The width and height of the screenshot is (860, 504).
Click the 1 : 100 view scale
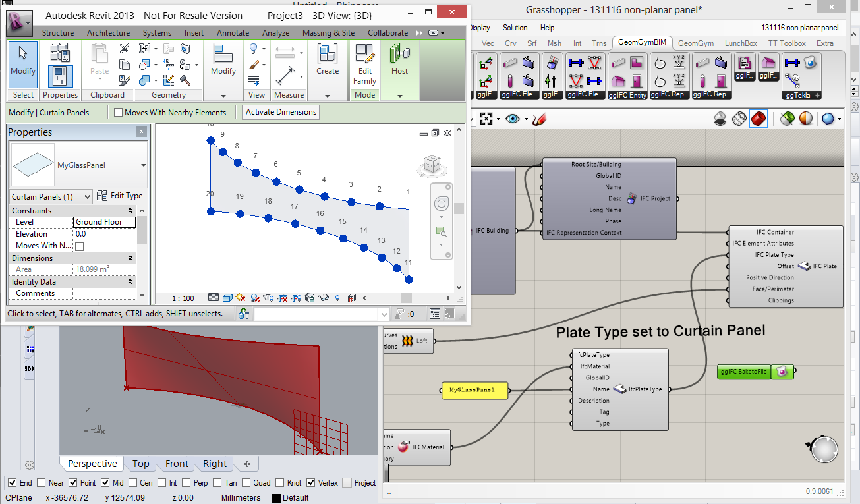[184, 298]
